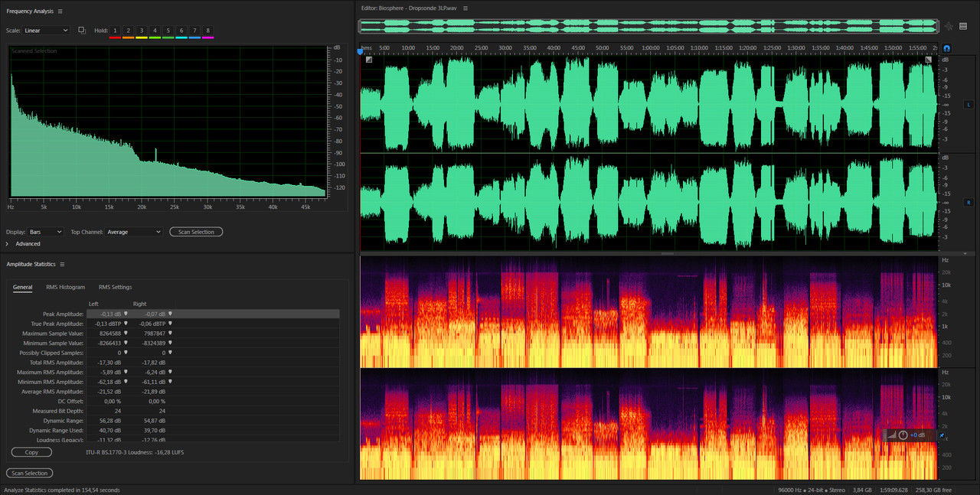Image resolution: width=980 pixels, height=495 pixels.
Task: Click marker beside right True Peak value
Action: pyautogui.click(x=171, y=324)
